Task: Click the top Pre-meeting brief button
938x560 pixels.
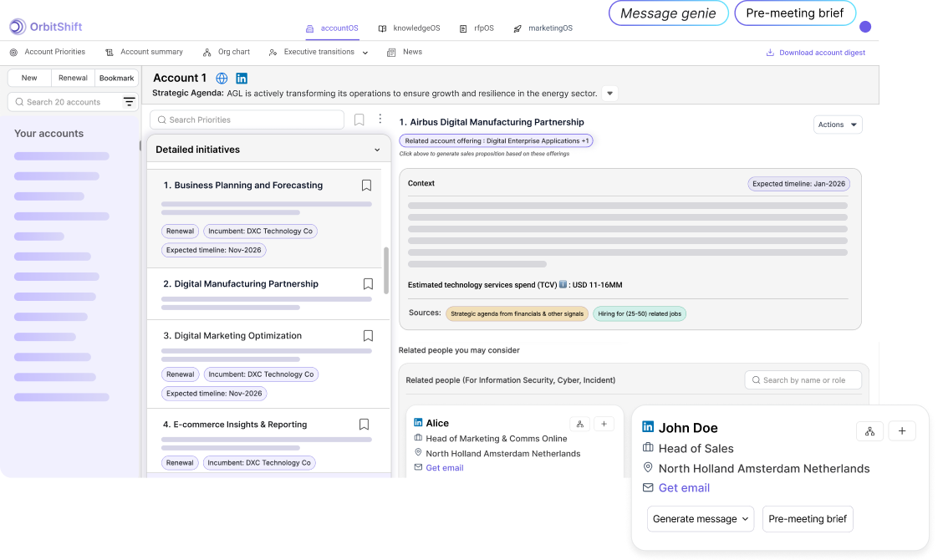Action: point(794,13)
